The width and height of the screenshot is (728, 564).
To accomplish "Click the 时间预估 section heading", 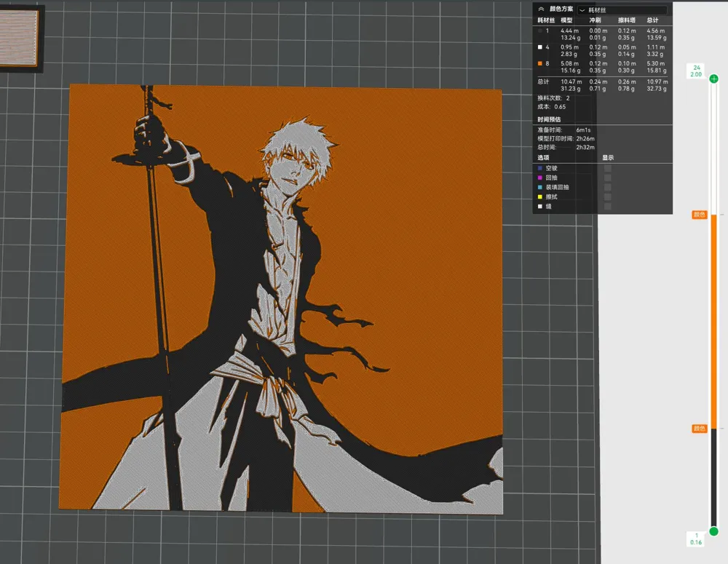I will click(x=549, y=119).
